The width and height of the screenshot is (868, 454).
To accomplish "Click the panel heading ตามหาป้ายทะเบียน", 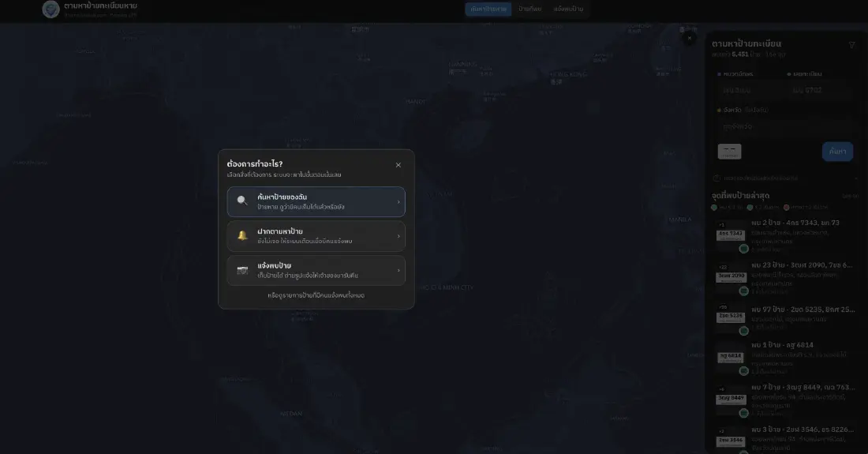I will pos(746,43).
